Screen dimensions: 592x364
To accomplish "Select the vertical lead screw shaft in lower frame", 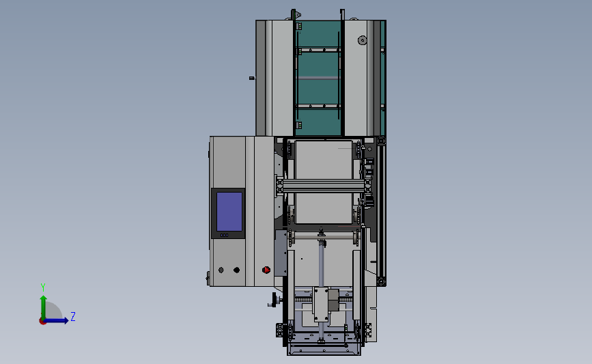I will [322, 264].
